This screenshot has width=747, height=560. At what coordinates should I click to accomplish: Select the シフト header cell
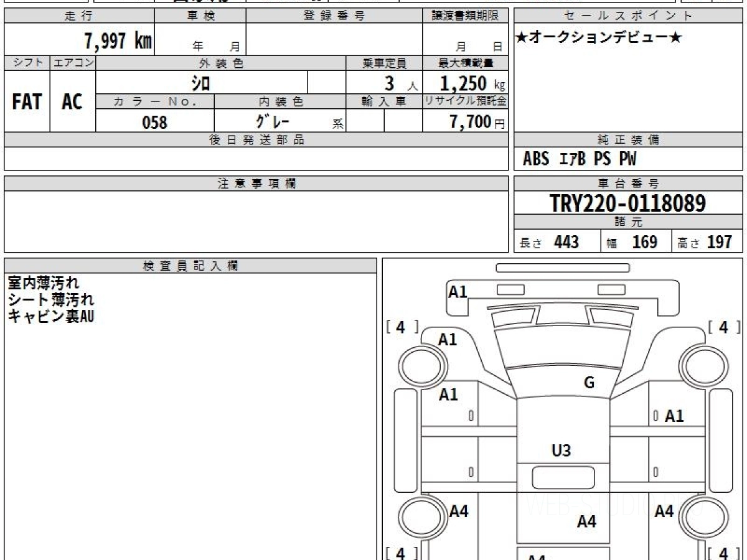click(x=27, y=63)
